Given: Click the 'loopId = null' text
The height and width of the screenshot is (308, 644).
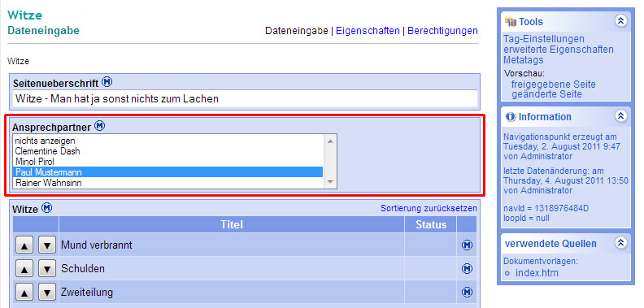Looking at the screenshot, I should coord(526,218).
